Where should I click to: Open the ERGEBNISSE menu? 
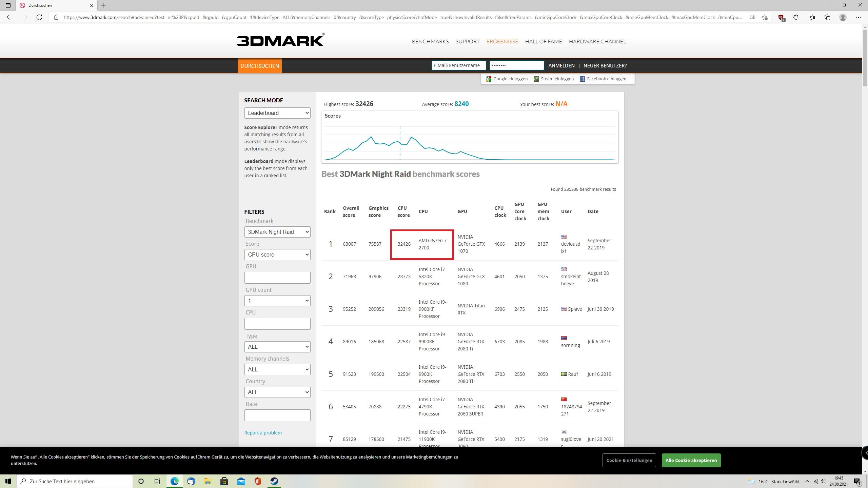pyautogui.click(x=502, y=41)
